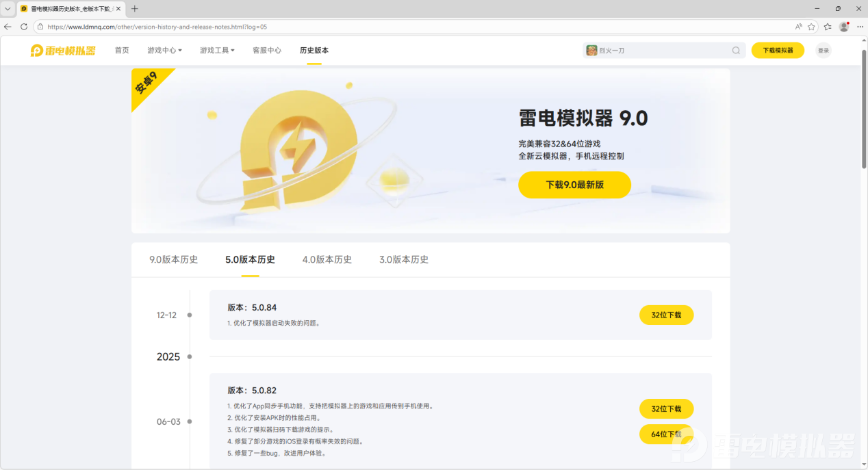Switch to the 4.0版本历史 tab
Image resolution: width=868 pixels, height=470 pixels.
(x=327, y=260)
